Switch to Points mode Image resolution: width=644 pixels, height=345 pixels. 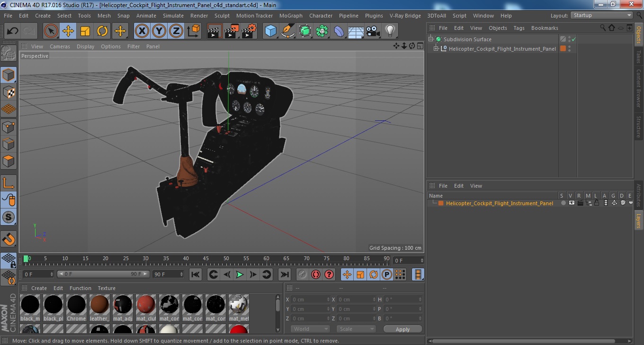coord(9,127)
